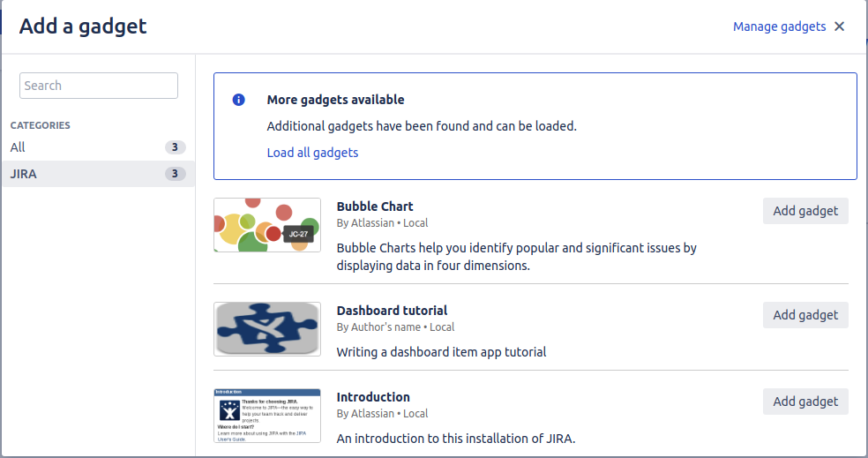Select the JIRA category

point(24,174)
